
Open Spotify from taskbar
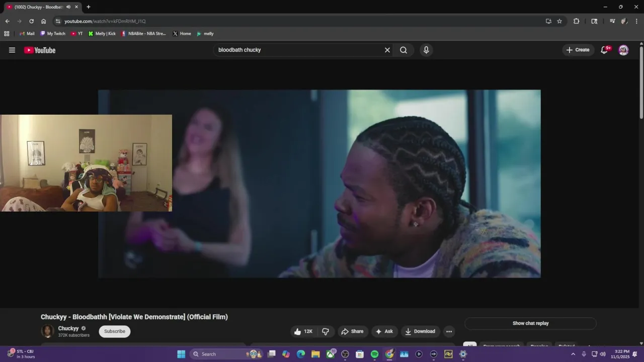click(374, 354)
